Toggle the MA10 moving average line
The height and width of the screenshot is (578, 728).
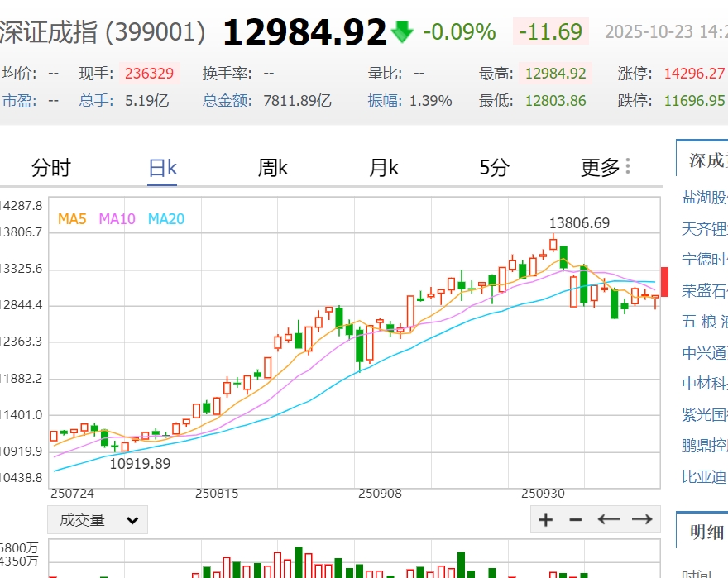click(x=117, y=219)
